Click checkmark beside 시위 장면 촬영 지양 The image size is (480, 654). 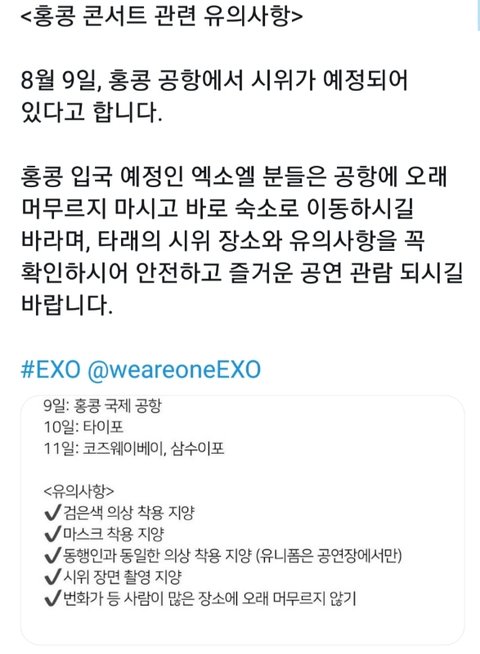[53, 577]
